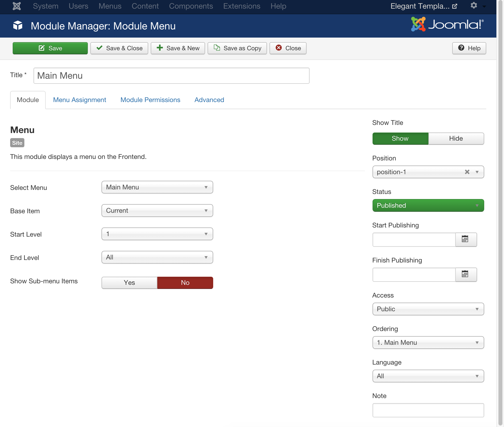Image resolution: width=504 pixels, height=427 pixels.
Task: Click the green Save button
Action: pos(50,48)
